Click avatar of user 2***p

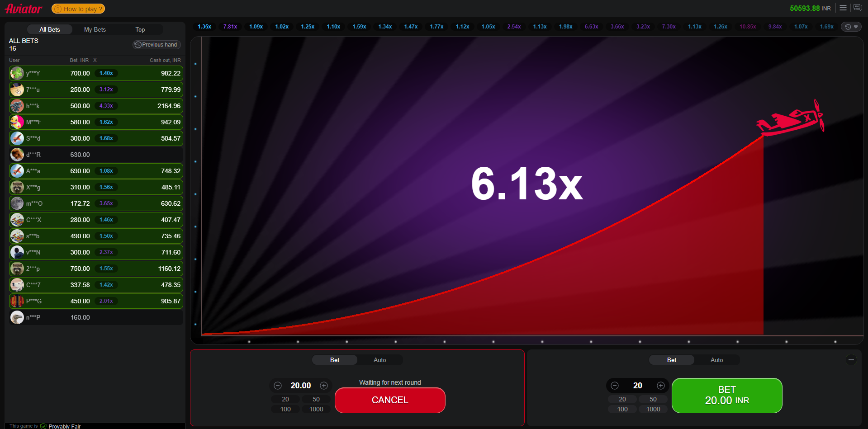pos(17,269)
